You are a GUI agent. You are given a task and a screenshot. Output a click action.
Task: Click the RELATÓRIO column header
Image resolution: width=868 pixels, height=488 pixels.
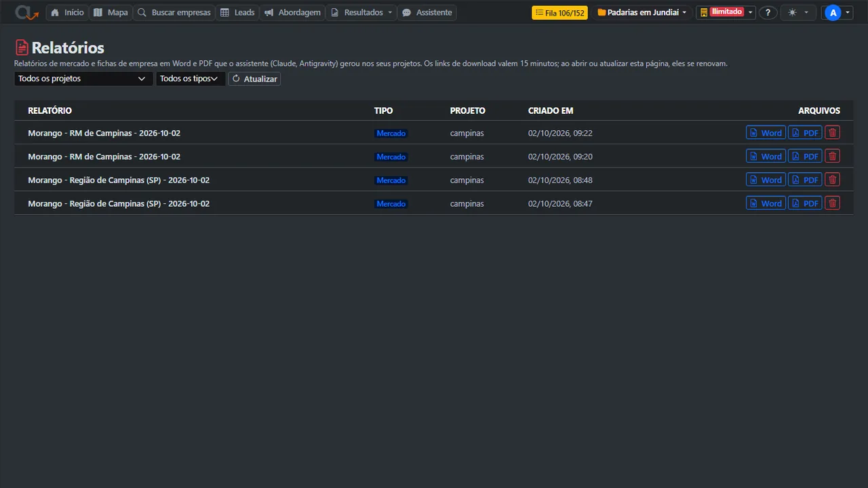(x=50, y=110)
